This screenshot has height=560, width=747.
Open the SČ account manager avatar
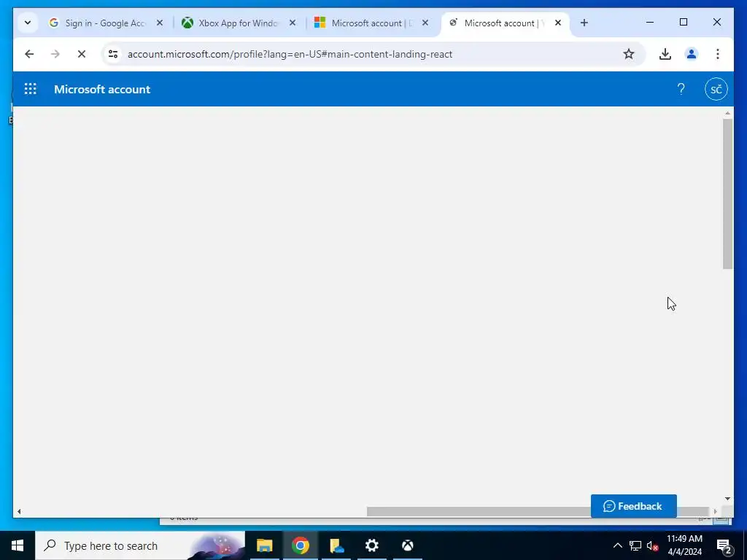coord(716,89)
